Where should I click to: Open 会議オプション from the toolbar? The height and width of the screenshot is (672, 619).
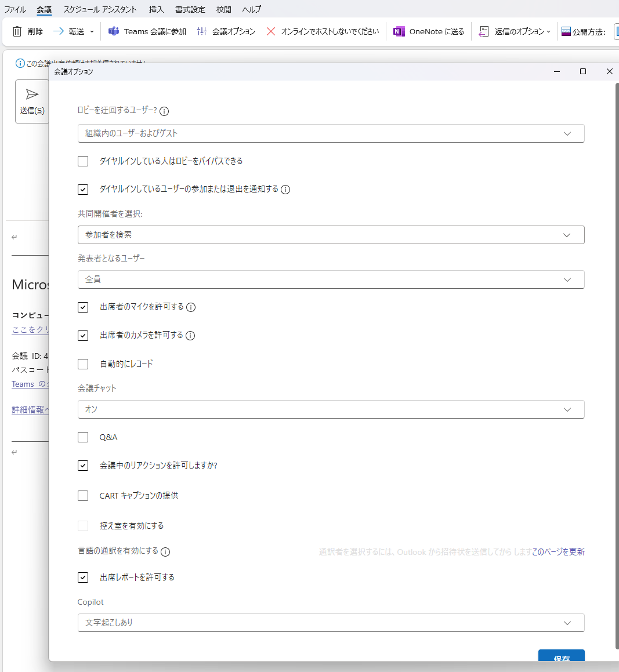coord(226,31)
